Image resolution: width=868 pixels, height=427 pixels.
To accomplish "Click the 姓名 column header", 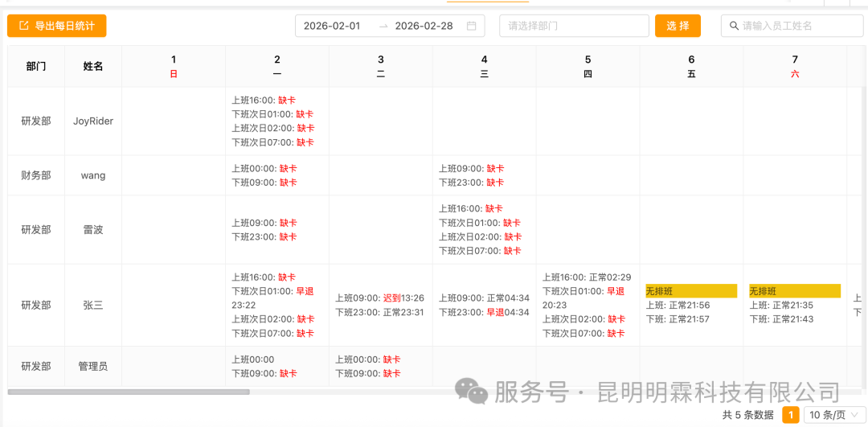I will click(93, 66).
